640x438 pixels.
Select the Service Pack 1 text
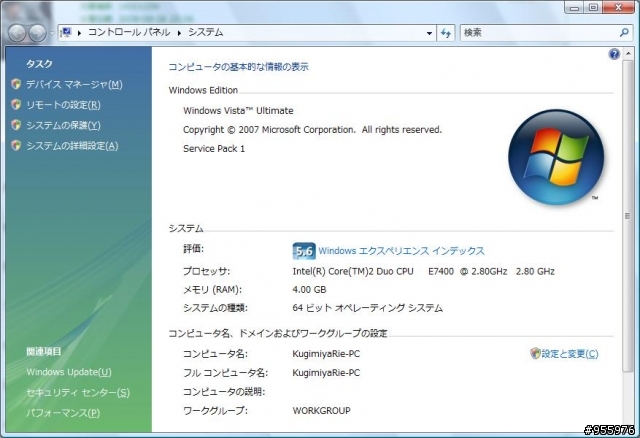point(214,149)
